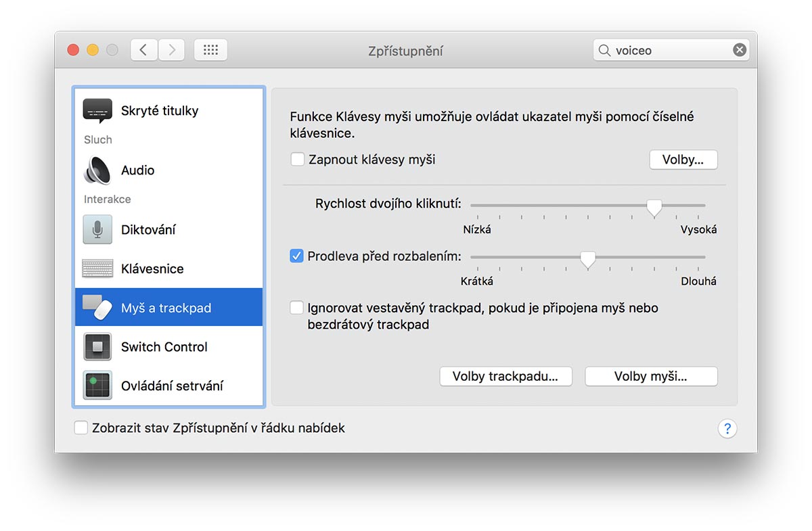Open the Volby… mouse keys options
Viewport: 812px width, 531px height.
point(683,160)
